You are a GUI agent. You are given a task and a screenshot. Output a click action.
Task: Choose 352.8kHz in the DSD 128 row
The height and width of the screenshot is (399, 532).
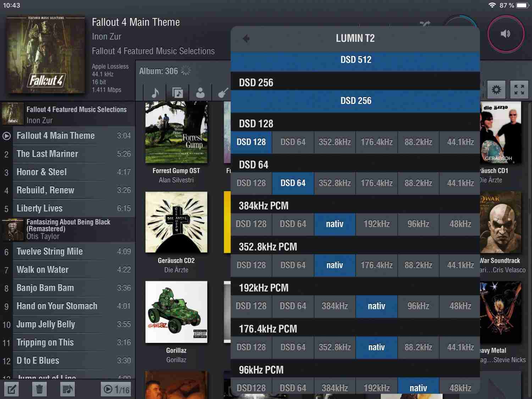pyautogui.click(x=335, y=142)
